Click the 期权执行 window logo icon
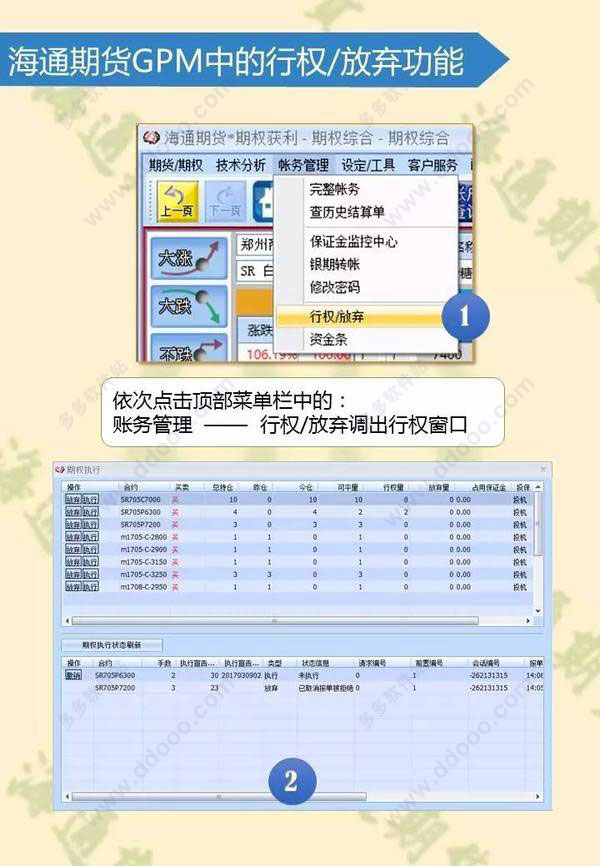Screen dimensions: 600x866 [x=60, y=470]
